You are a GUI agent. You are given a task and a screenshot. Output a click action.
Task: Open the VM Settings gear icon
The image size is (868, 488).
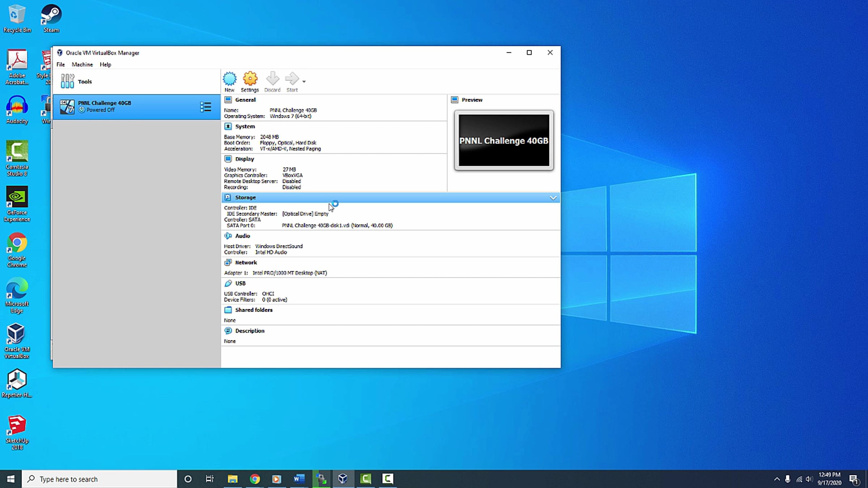250,78
